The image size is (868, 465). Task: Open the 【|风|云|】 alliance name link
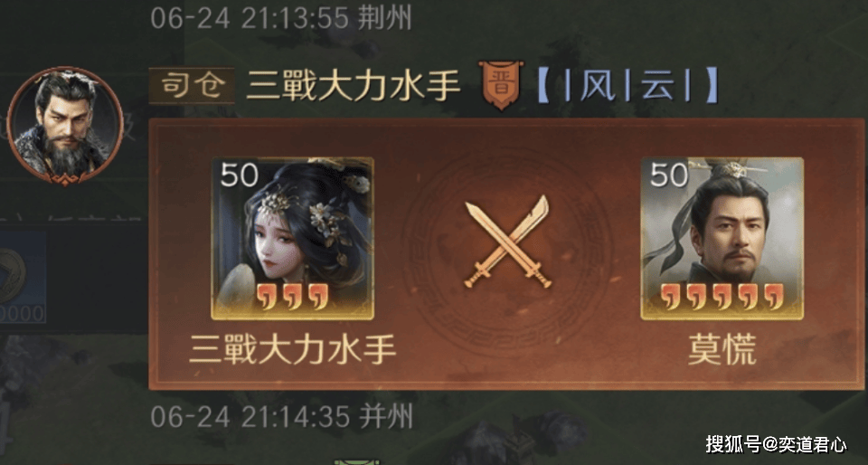coord(627,87)
